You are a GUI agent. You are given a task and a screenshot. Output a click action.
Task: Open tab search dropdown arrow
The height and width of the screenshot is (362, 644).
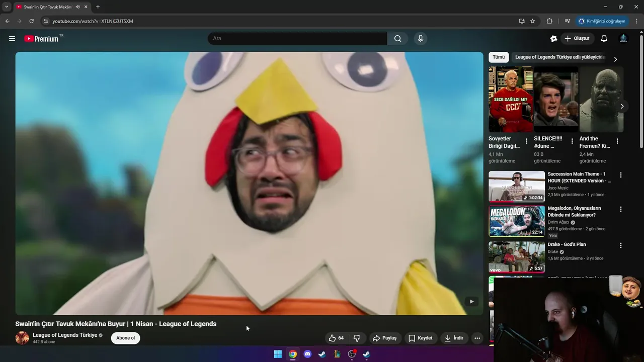click(6, 7)
